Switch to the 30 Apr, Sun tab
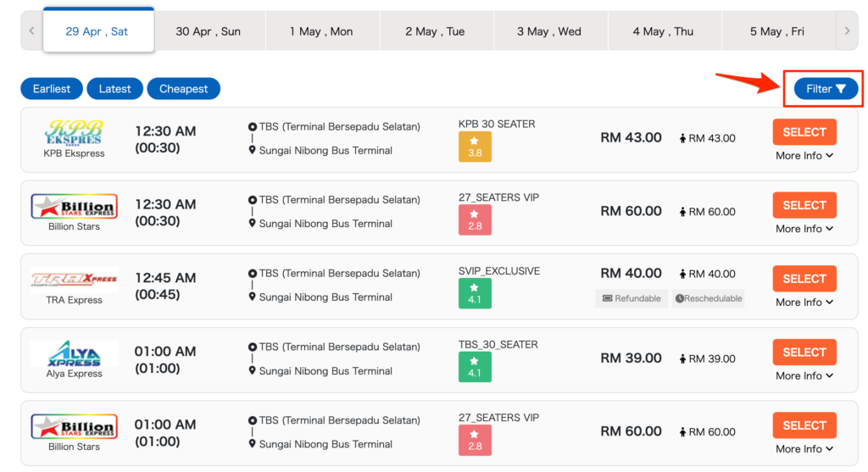This screenshot has width=868, height=472. (x=209, y=31)
